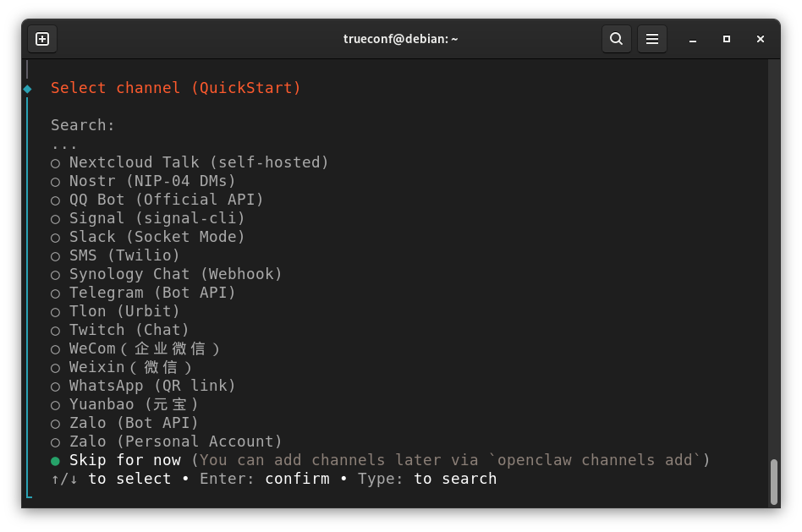Screen dimensions: 802x532
Task: Select Nextcloud Talk radio option
Action: click(55, 163)
